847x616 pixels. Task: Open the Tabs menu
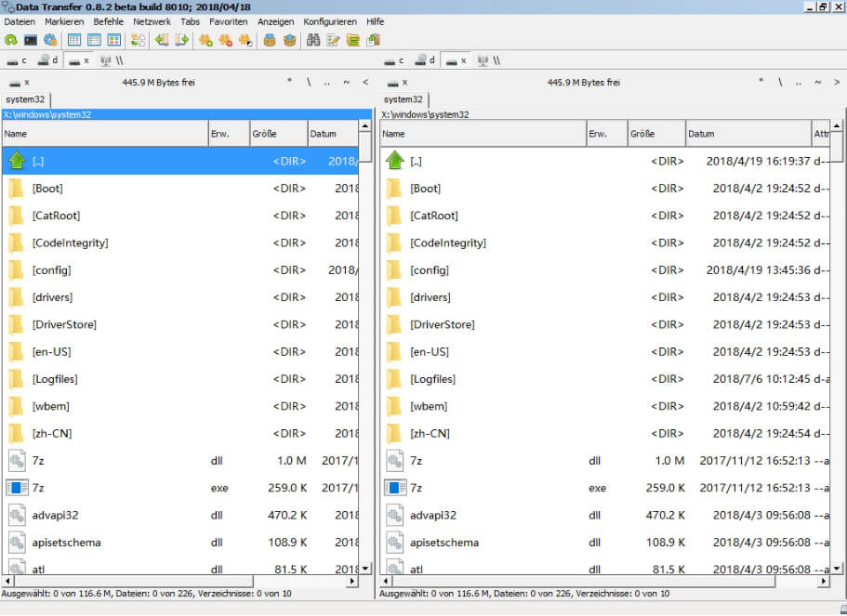pos(191,21)
